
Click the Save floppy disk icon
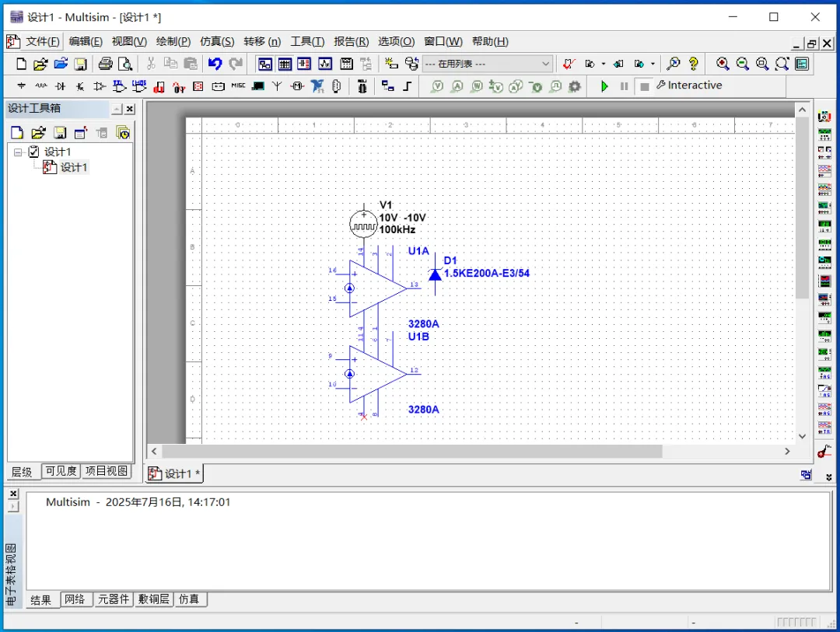[x=80, y=64]
